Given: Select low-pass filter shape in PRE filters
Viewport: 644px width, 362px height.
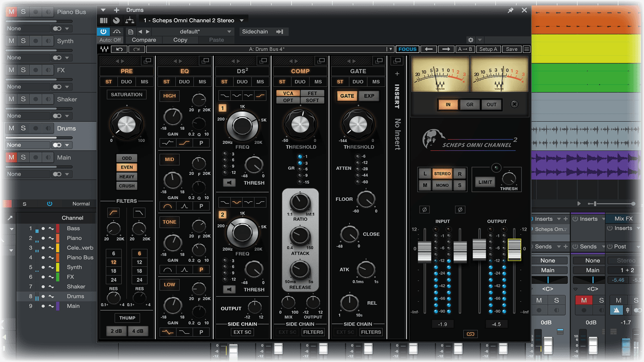Looking at the screenshot, I should 139,213.
